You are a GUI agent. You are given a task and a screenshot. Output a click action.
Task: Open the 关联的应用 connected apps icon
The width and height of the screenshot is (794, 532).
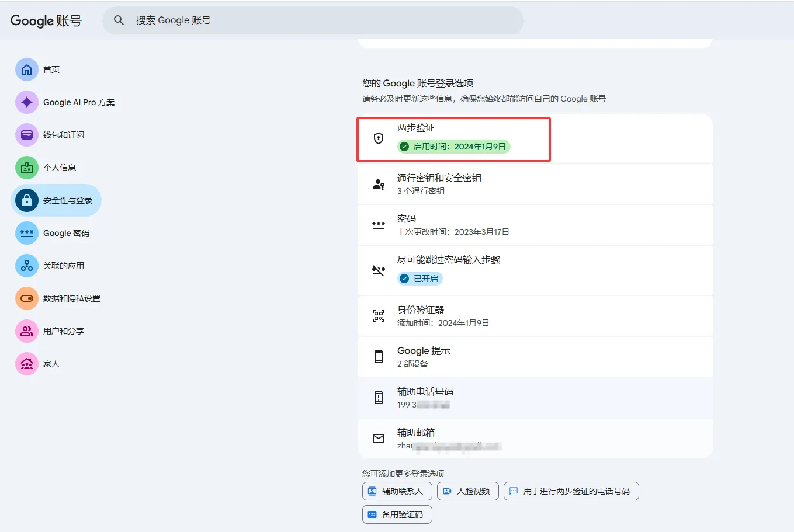(27, 266)
